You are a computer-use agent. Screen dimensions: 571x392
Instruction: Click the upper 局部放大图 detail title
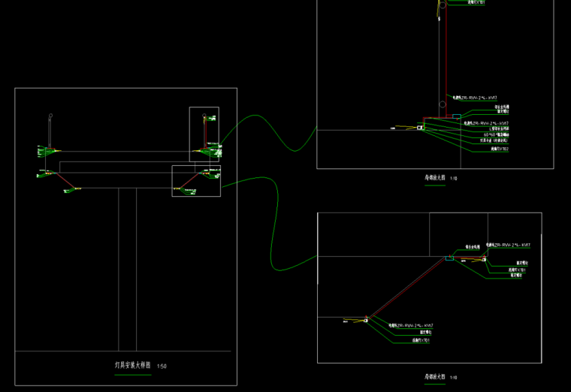pyautogui.click(x=435, y=179)
